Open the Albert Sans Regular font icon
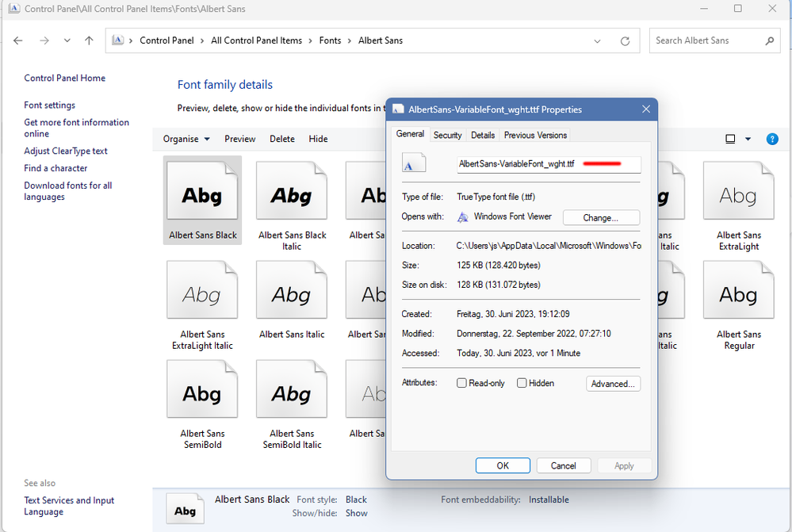This screenshot has width=792, height=532. [738, 293]
